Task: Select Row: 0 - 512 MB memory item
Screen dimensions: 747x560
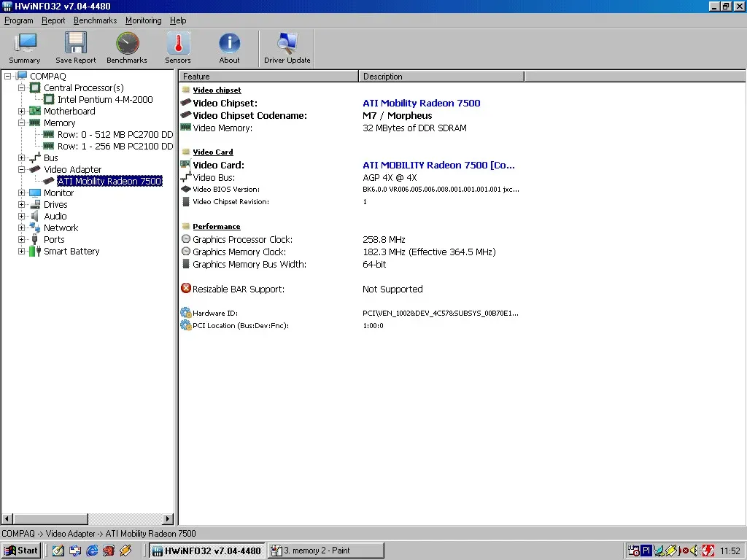Action: (115, 134)
